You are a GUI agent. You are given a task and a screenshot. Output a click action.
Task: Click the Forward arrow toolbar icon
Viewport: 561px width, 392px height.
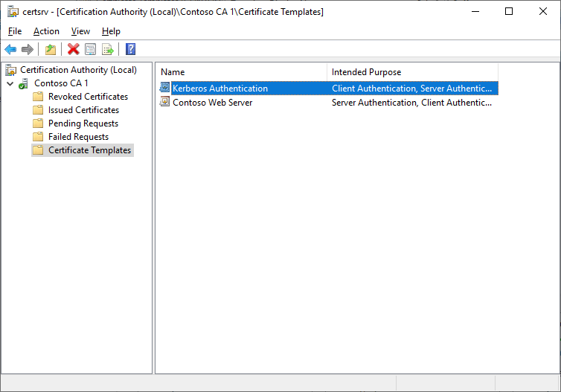(x=28, y=49)
